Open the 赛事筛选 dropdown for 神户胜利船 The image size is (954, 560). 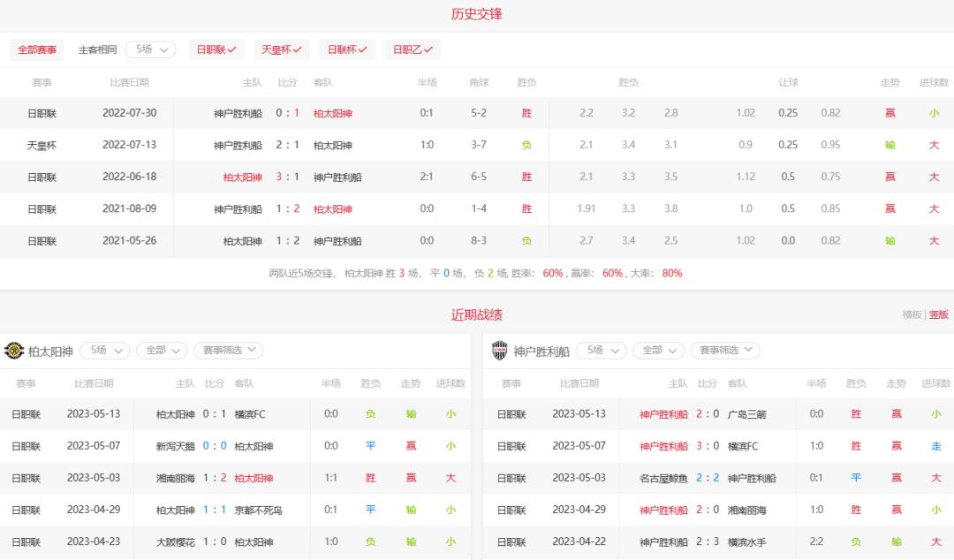point(725,350)
